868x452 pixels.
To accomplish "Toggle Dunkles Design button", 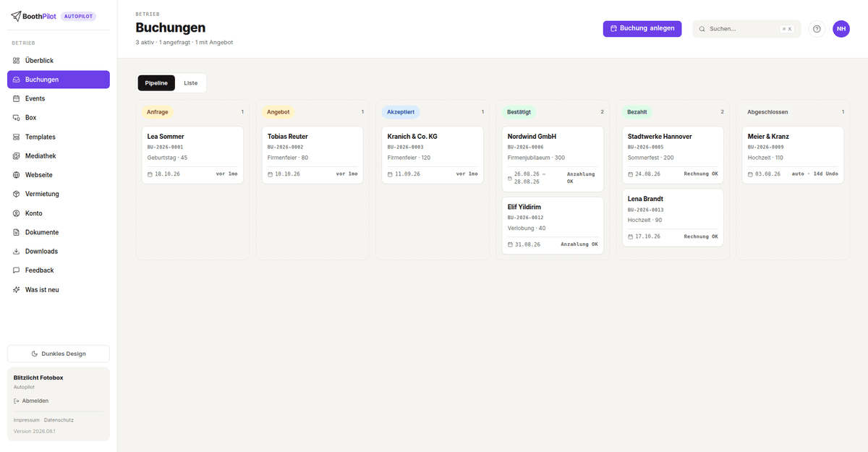I will click(59, 354).
